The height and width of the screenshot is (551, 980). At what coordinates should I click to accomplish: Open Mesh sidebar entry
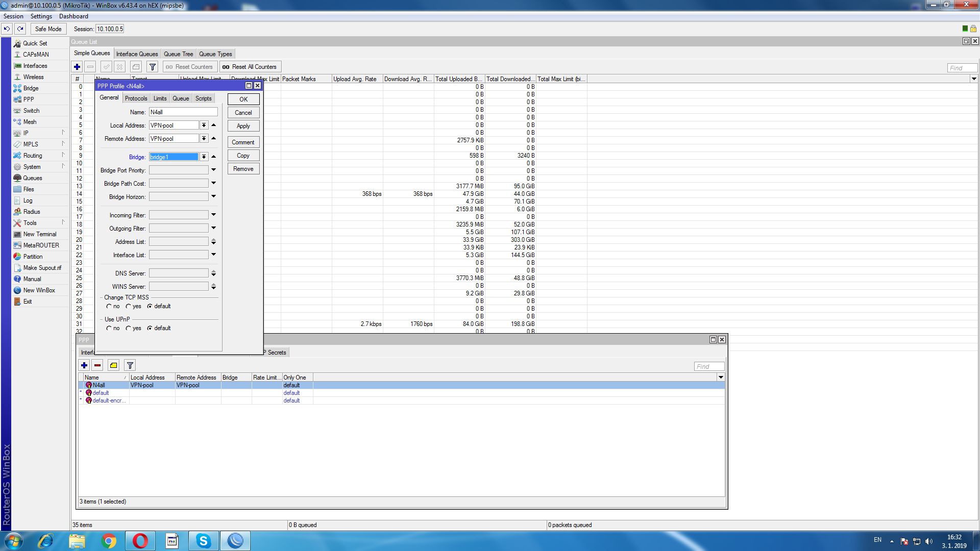30,122
